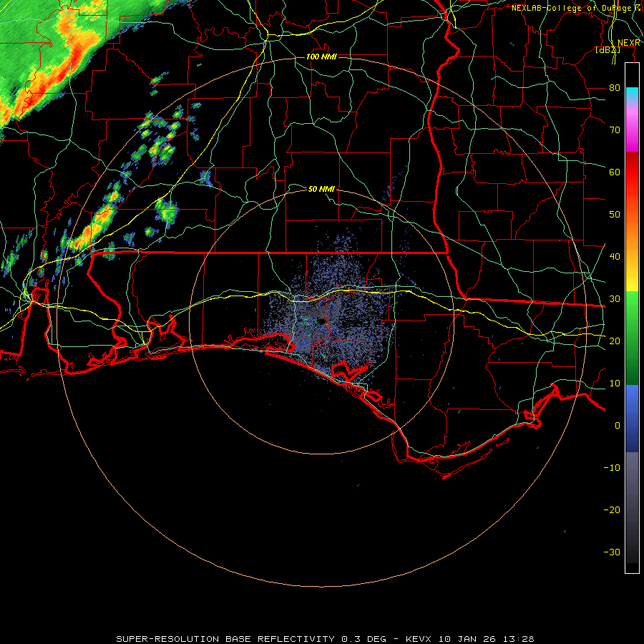The height and width of the screenshot is (644, 644).
Task: Select the 0 value on dBZ scale
Action: pyautogui.click(x=618, y=426)
